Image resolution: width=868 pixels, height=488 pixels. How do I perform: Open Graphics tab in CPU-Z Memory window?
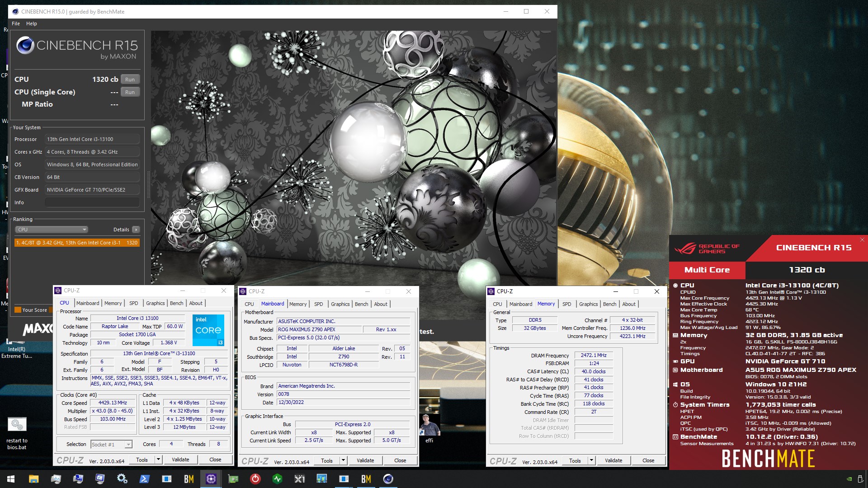point(589,304)
